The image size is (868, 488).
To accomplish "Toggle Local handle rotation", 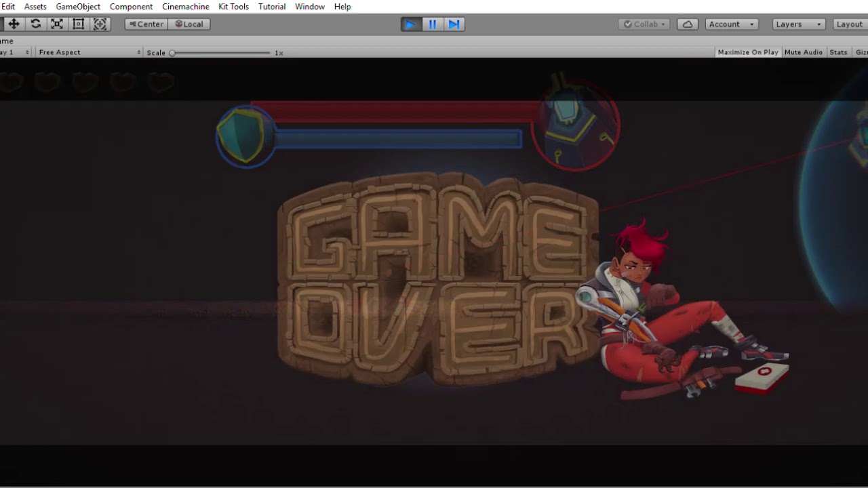I will (189, 24).
